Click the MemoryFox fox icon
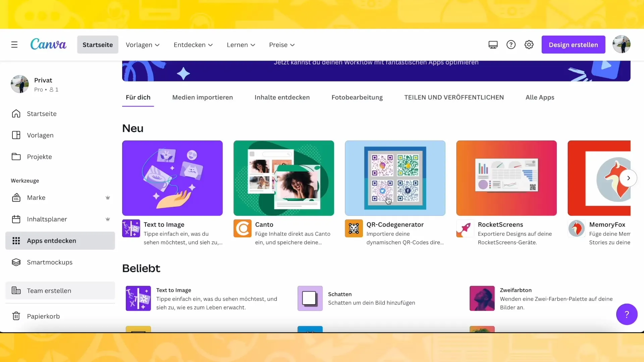The image size is (644, 362). (577, 228)
